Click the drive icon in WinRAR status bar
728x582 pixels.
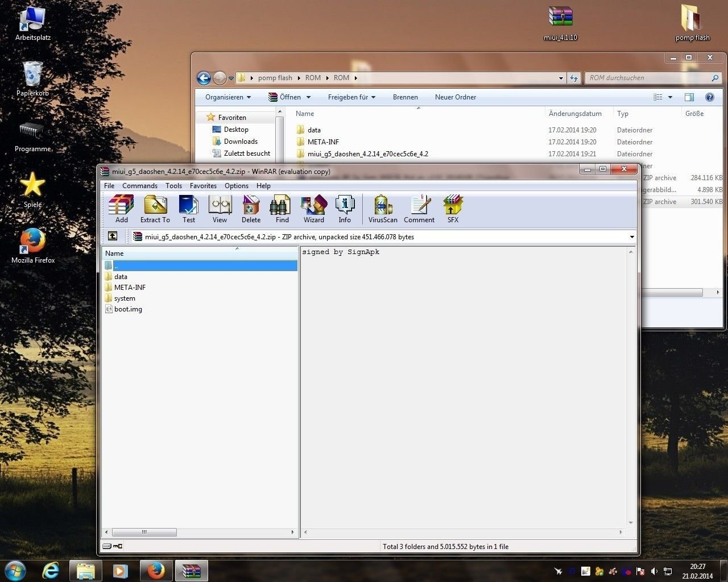pos(106,546)
